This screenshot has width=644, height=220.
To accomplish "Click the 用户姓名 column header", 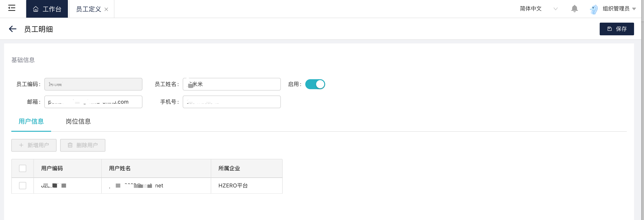I will tap(156, 168).
